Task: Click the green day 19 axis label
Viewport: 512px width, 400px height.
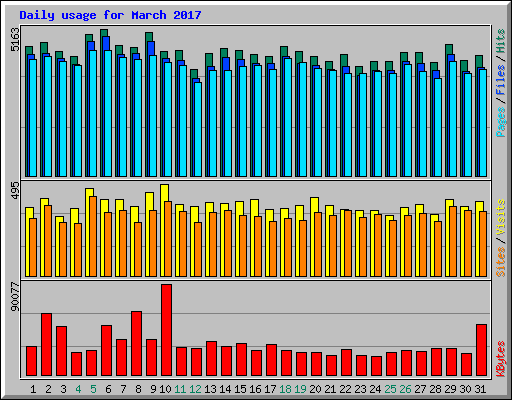Action: point(300,389)
